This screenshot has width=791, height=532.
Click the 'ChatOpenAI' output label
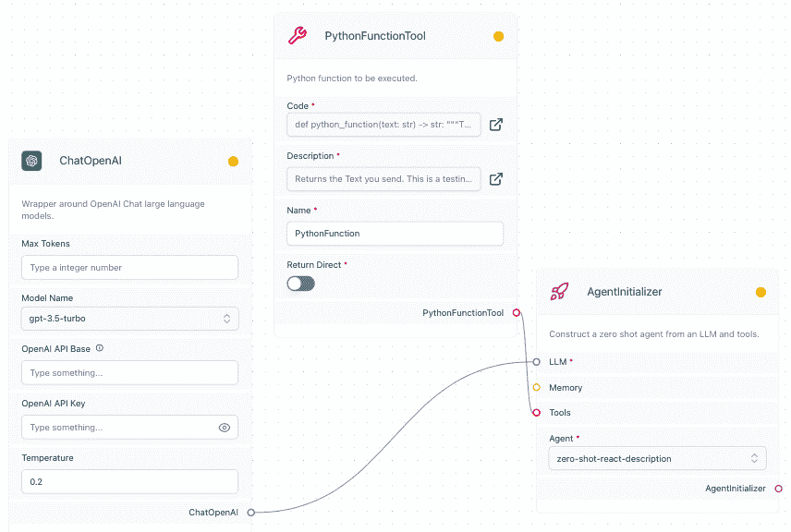pos(213,513)
